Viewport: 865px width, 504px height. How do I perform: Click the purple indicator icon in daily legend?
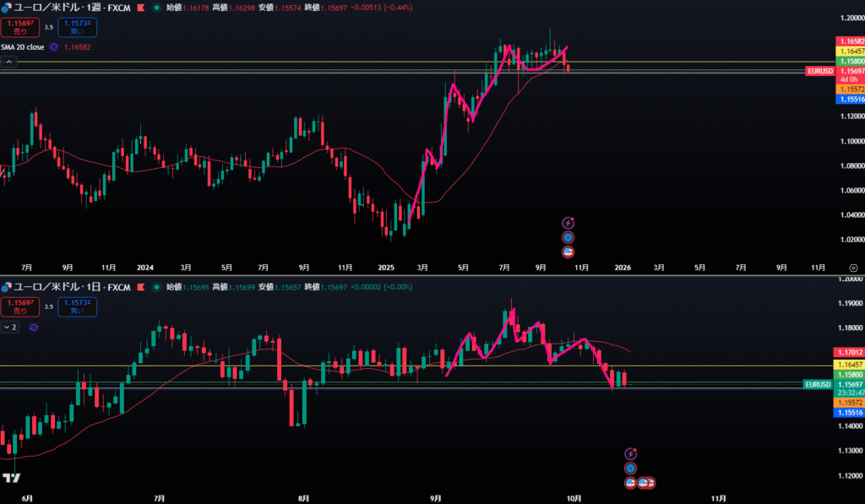[34, 327]
